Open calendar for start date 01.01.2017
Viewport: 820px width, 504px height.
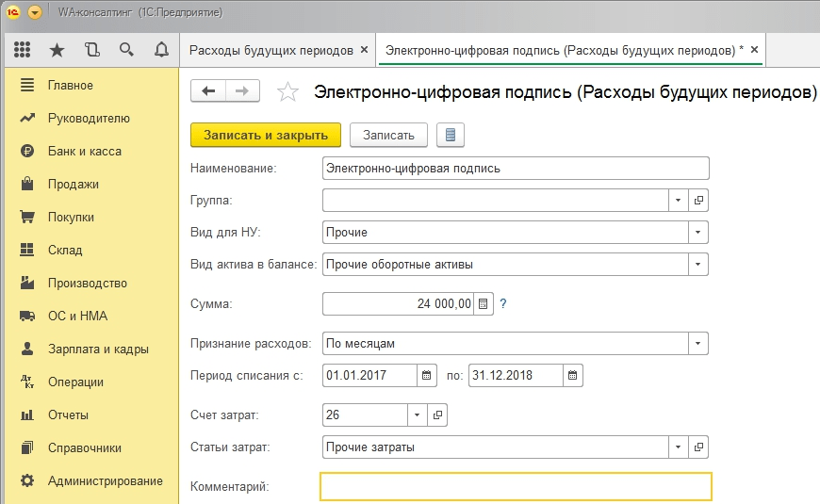pos(427,375)
